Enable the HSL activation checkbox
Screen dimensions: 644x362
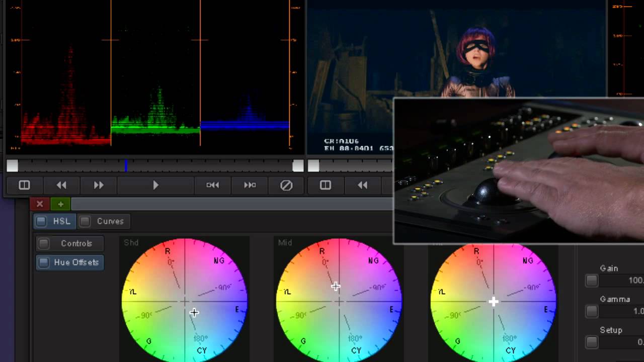41,221
